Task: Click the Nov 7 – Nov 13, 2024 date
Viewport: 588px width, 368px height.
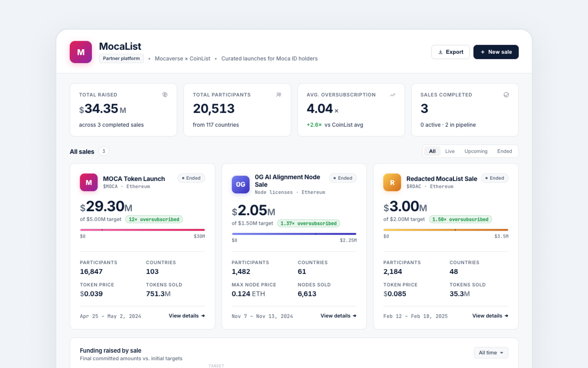Action: tap(262, 316)
